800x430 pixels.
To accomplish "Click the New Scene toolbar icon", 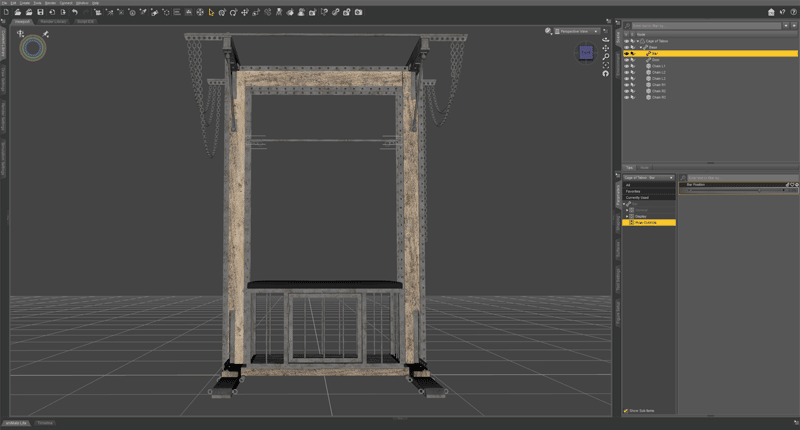I will [6, 12].
